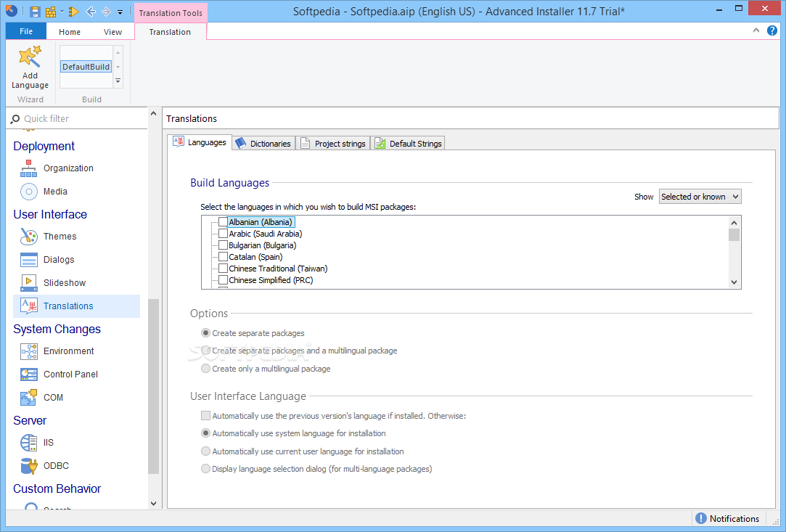Open the Dialogs page icon
The width and height of the screenshot is (786, 532).
(28, 260)
